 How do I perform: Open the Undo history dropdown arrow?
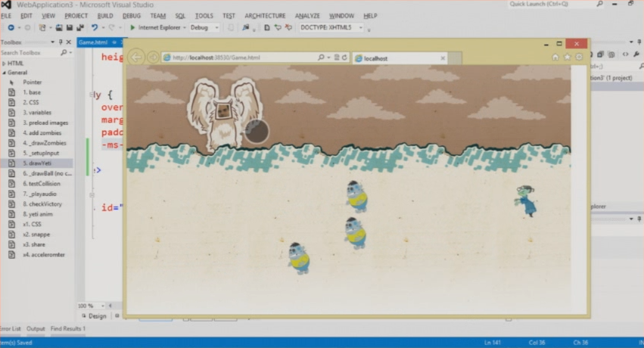(x=103, y=27)
